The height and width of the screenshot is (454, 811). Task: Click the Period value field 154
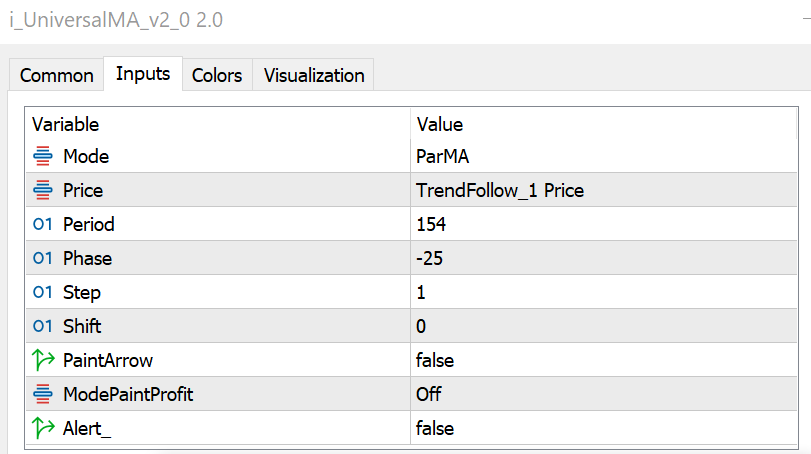(x=431, y=224)
